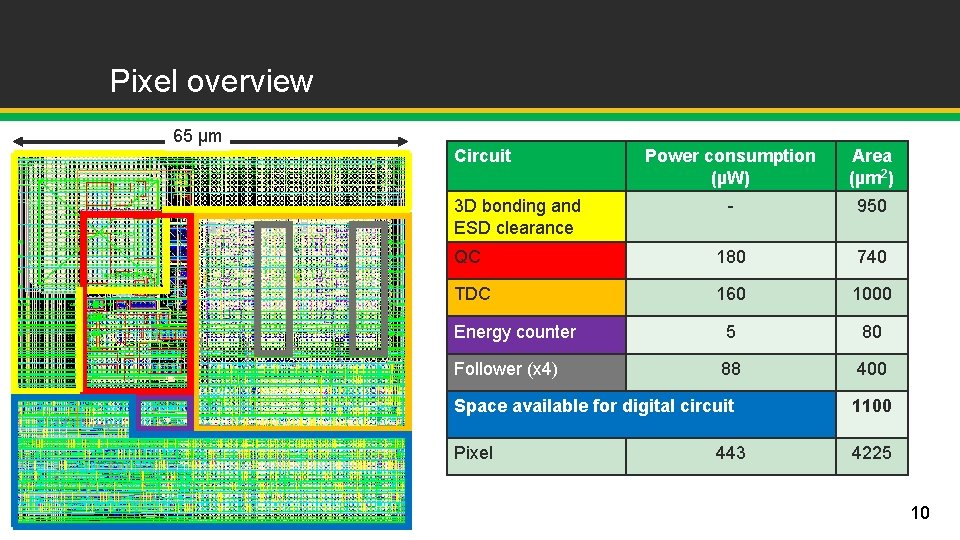Click the dash in the 3D bonding power cell
The height and width of the screenshot is (540, 960).
tap(730, 206)
